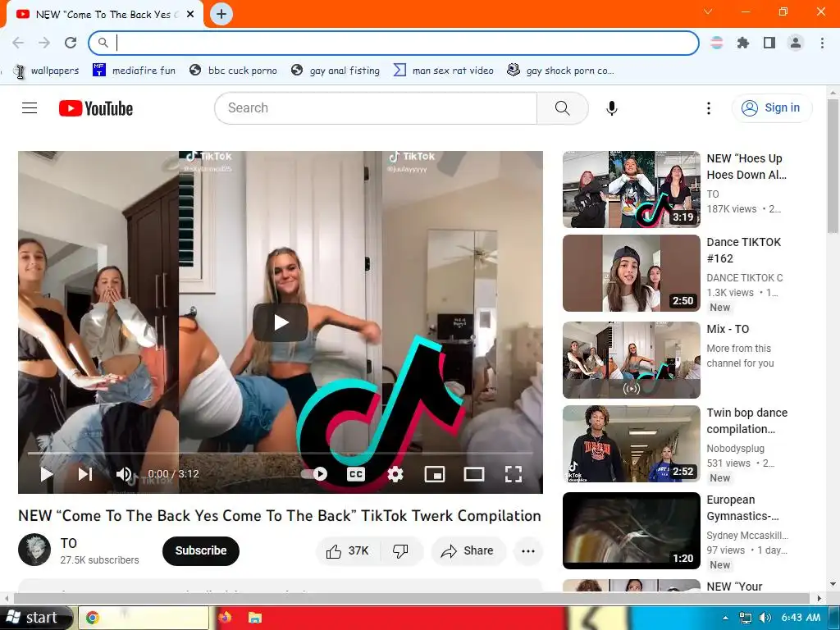Viewport: 840px width, 630px height.
Task: Toggle closed captions CC button
Action: (356, 474)
